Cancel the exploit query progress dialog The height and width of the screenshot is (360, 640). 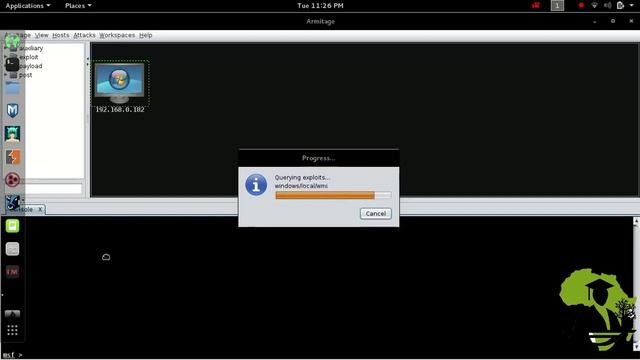[x=376, y=213]
